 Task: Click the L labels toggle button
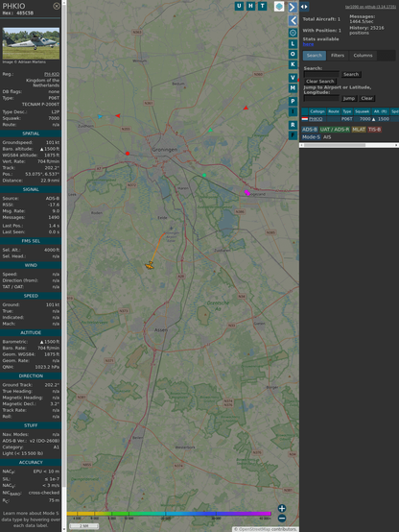[x=293, y=44]
